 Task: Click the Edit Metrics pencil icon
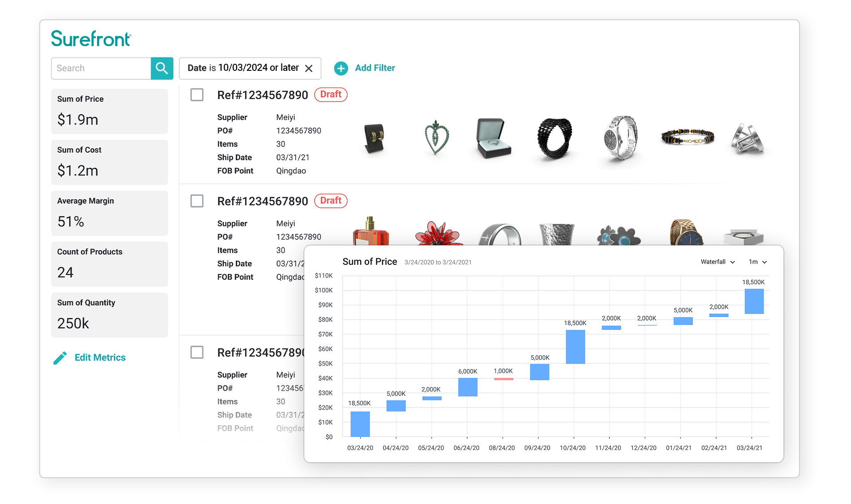click(60, 357)
